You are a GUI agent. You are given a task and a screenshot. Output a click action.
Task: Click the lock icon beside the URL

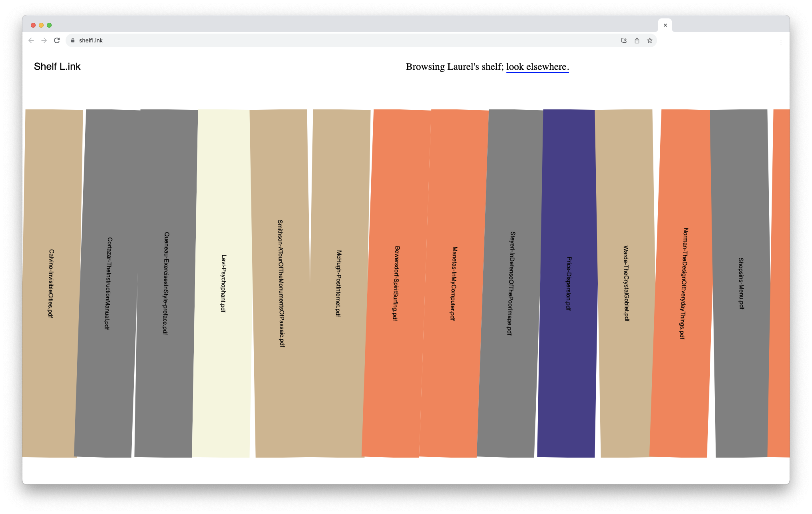[73, 41]
